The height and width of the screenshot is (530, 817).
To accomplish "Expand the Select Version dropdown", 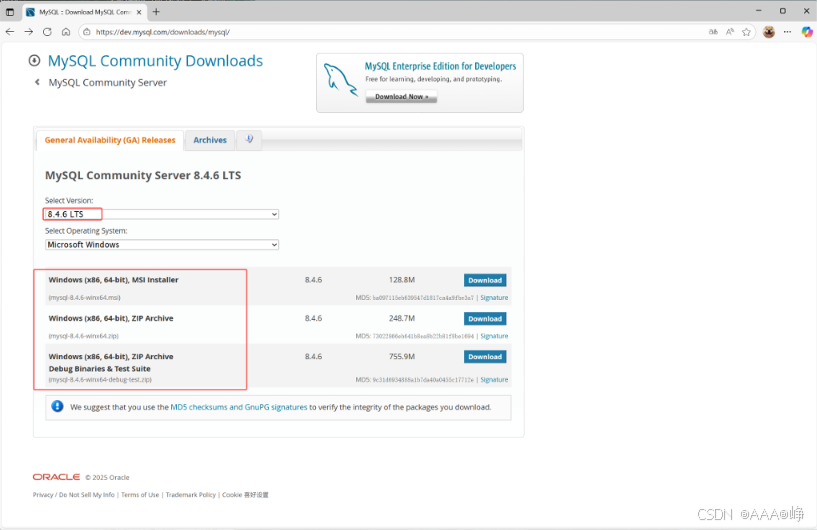I will pyautogui.click(x=162, y=214).
